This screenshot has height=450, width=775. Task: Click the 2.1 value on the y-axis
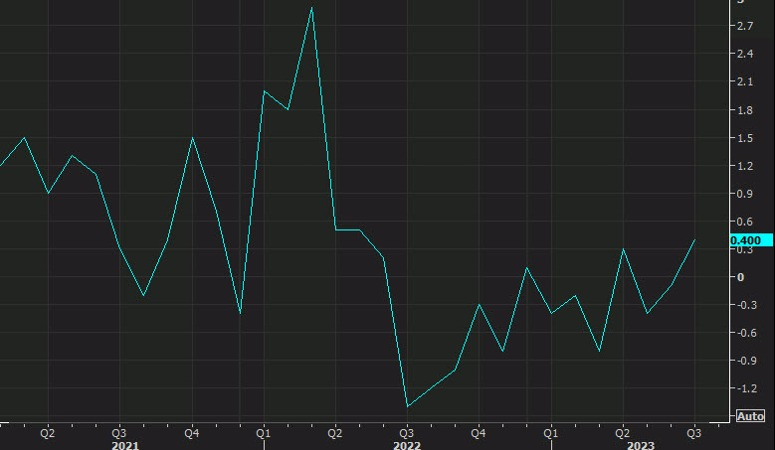[744, 82]
